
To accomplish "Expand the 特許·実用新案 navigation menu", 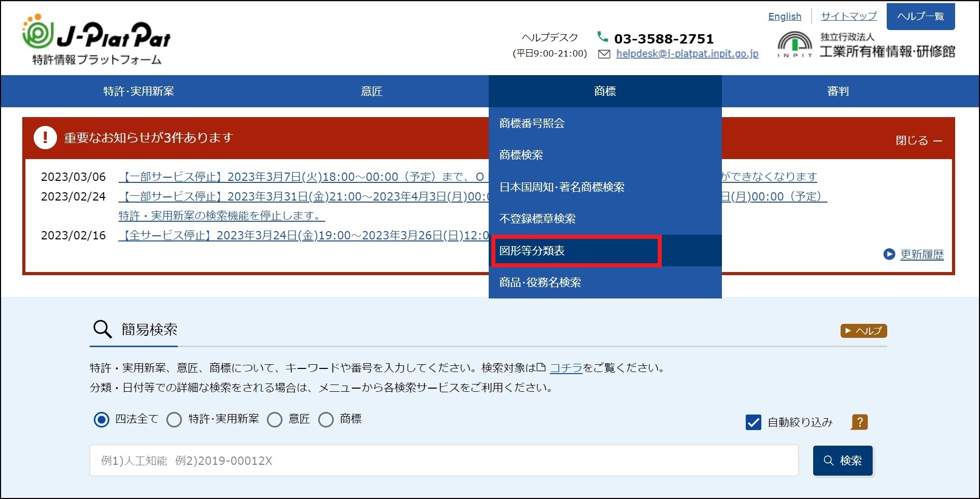I will [138, 91].
